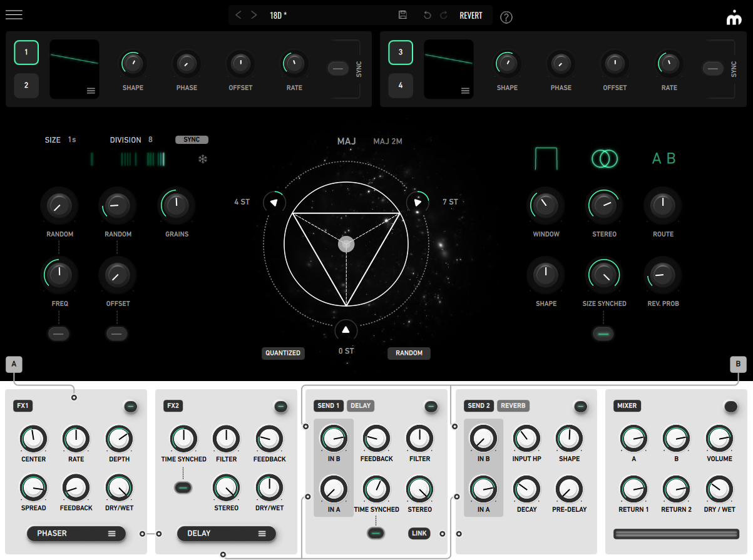Select modulator tab 2

[26, 86]
